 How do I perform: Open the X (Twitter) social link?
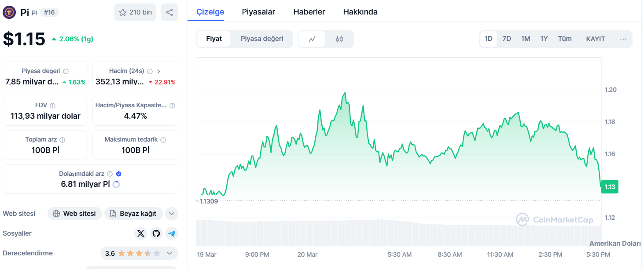coord(141,233)
